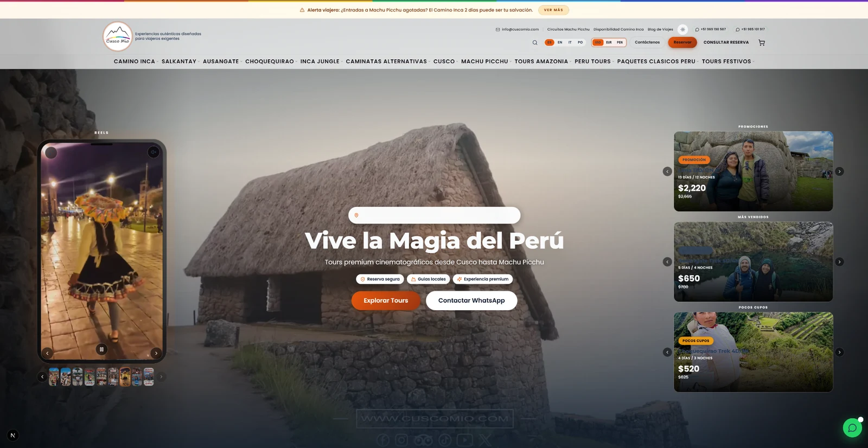Select EUR currency
Screen dimensions: 868x448
(609, 42)
